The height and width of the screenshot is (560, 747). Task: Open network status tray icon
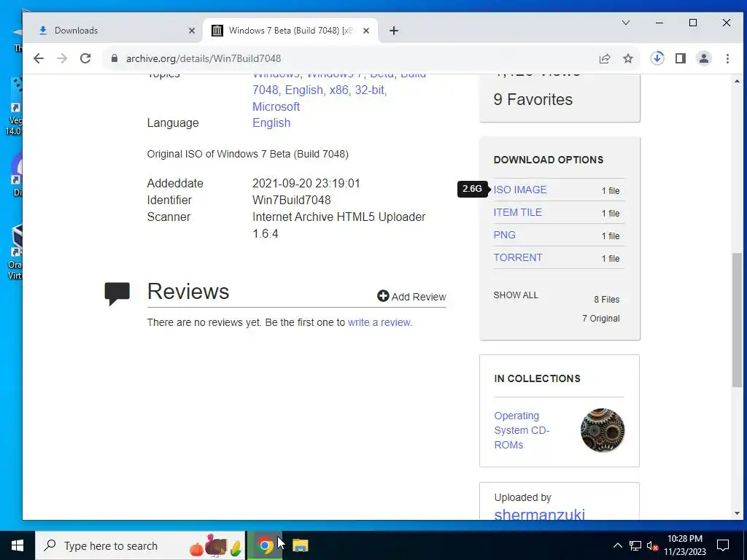pyautogui.click(x=635, y=545)
